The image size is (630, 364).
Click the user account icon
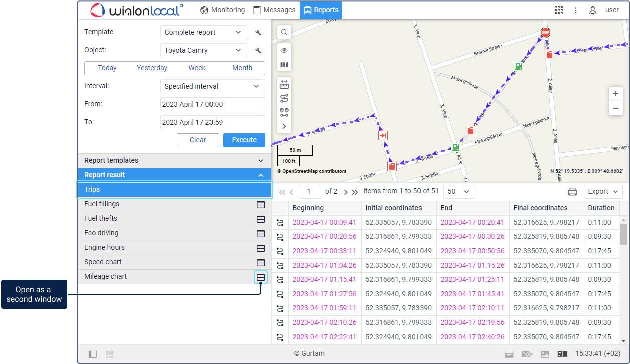tap(593, 10)
